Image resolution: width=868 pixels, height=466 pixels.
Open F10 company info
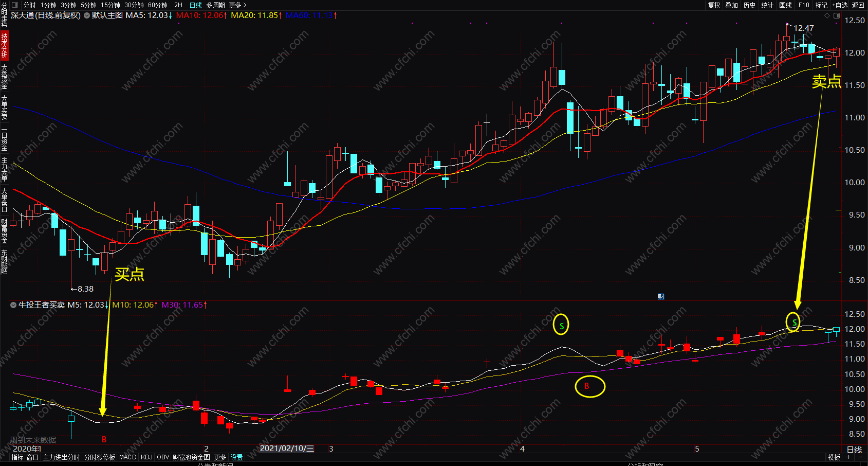804,5
